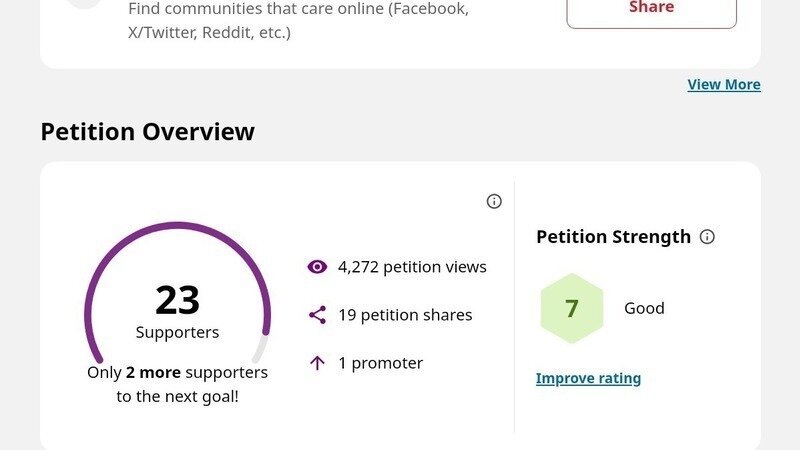800x450 pixels.
Task: Select the 4,272 petition views text
Action: click(x=412, y=267)
